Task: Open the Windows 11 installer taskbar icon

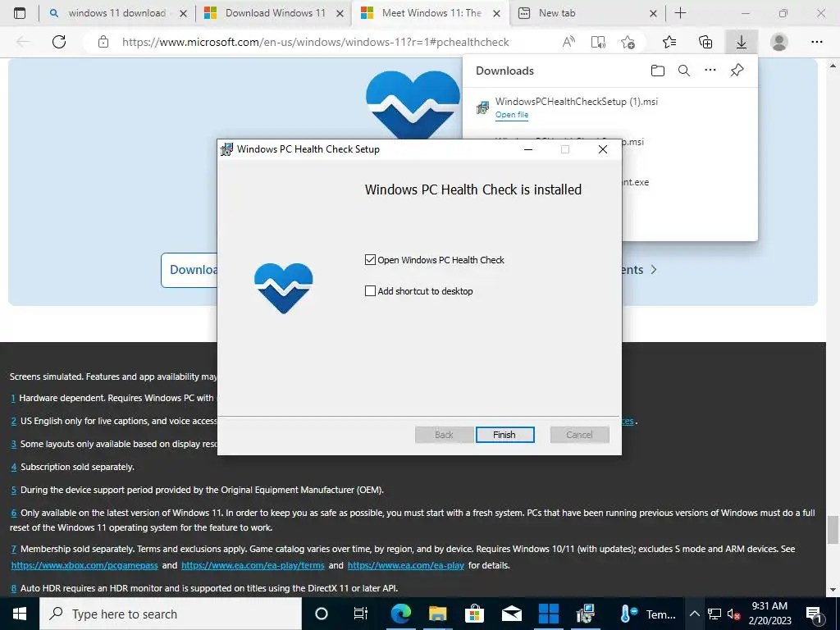Action: coord(549,614)
